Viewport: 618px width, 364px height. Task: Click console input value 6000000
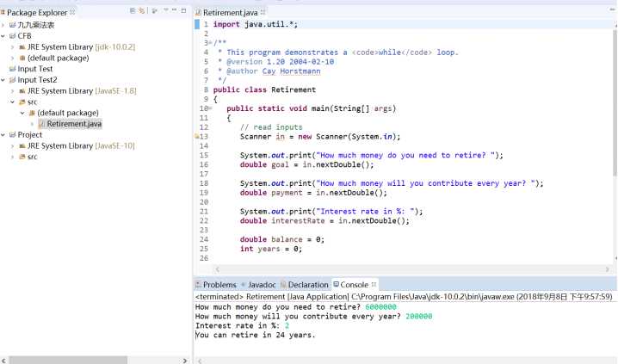pyautogui.click(x=380, y=307)
